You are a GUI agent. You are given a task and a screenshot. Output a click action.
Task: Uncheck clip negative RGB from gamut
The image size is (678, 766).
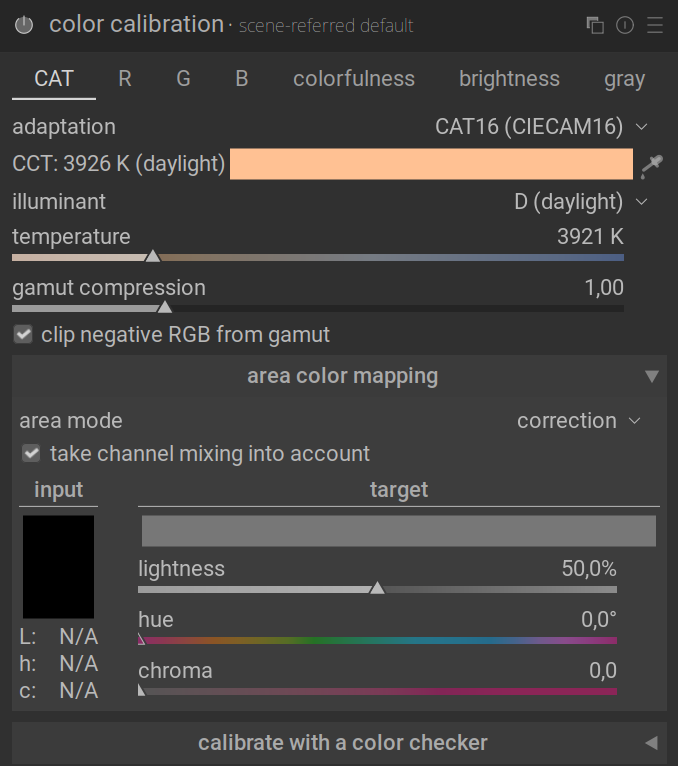[23, 335]
